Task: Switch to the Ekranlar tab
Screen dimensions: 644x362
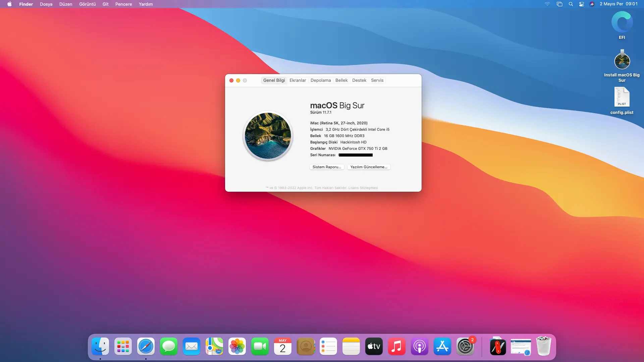Action: [298, 80]
